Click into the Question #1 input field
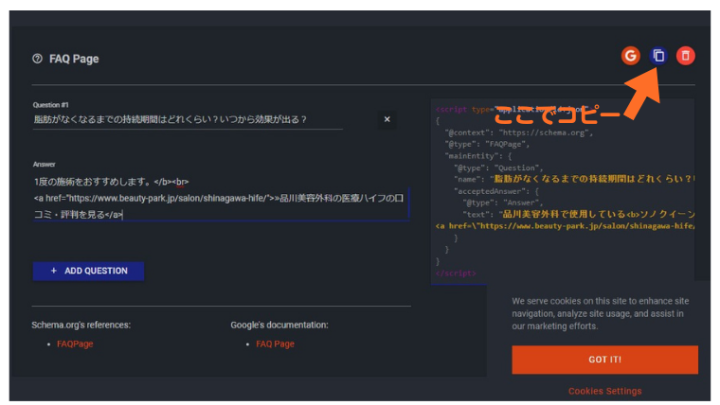This screenshot has height=405, width=720. [187, 120]
